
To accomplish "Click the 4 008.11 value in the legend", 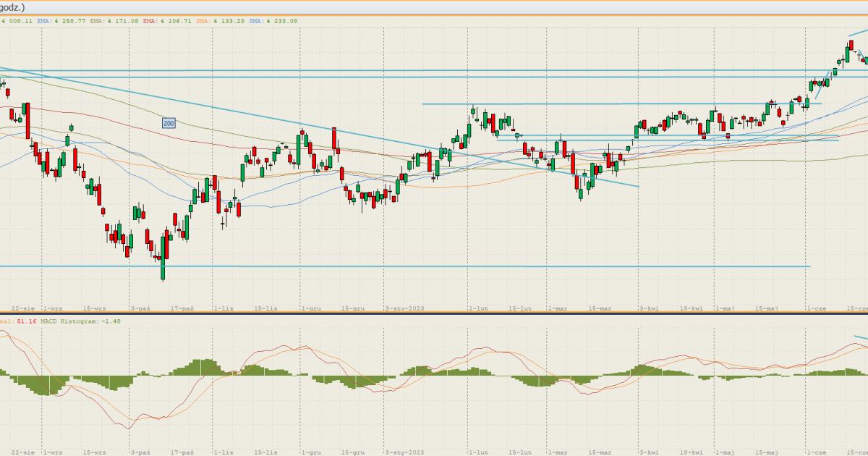I will pyautogui.click(x=17, y=21).
